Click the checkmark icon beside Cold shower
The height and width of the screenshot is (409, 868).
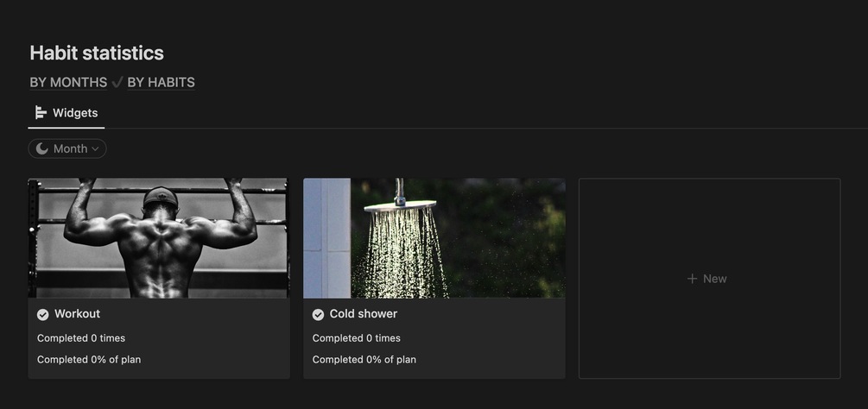click(x=318, y=314)
